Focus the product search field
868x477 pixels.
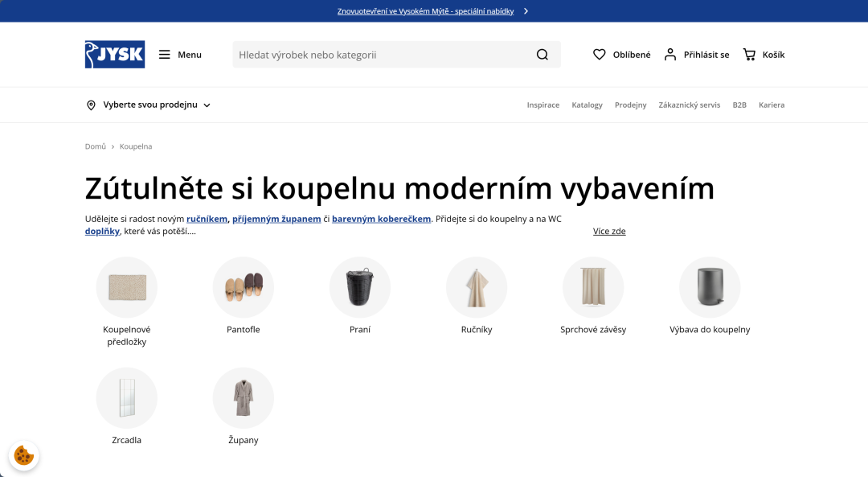click(x=382, y=55)
